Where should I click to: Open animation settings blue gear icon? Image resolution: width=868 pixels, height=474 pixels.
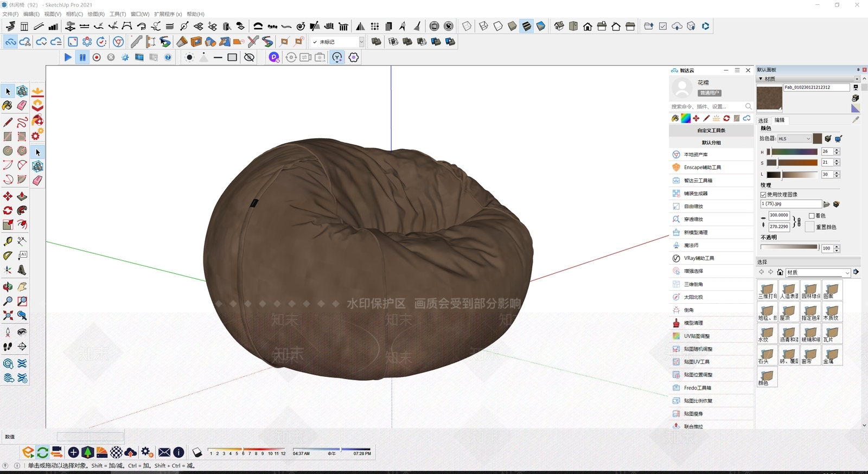click(x=125, y=57)
